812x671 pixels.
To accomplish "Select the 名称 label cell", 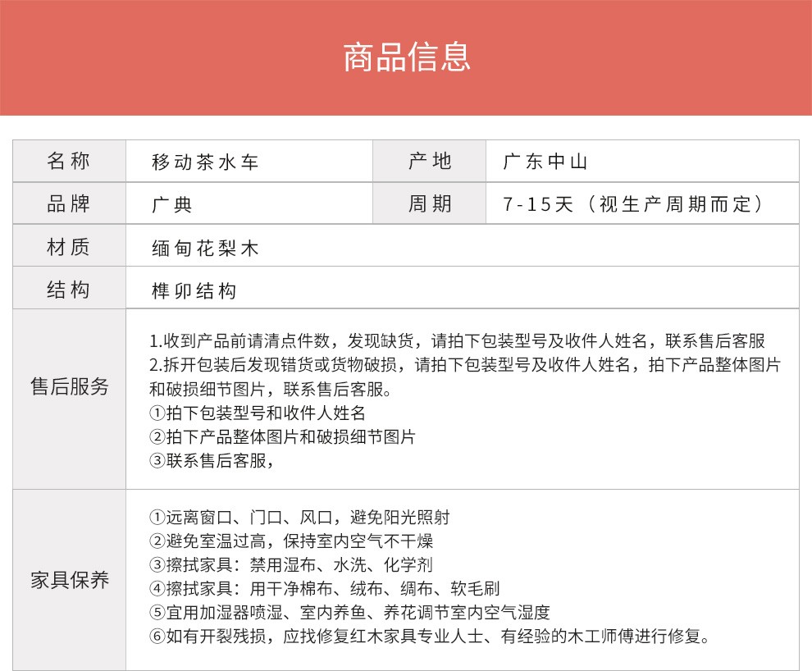I will click(x=69, y=162).
